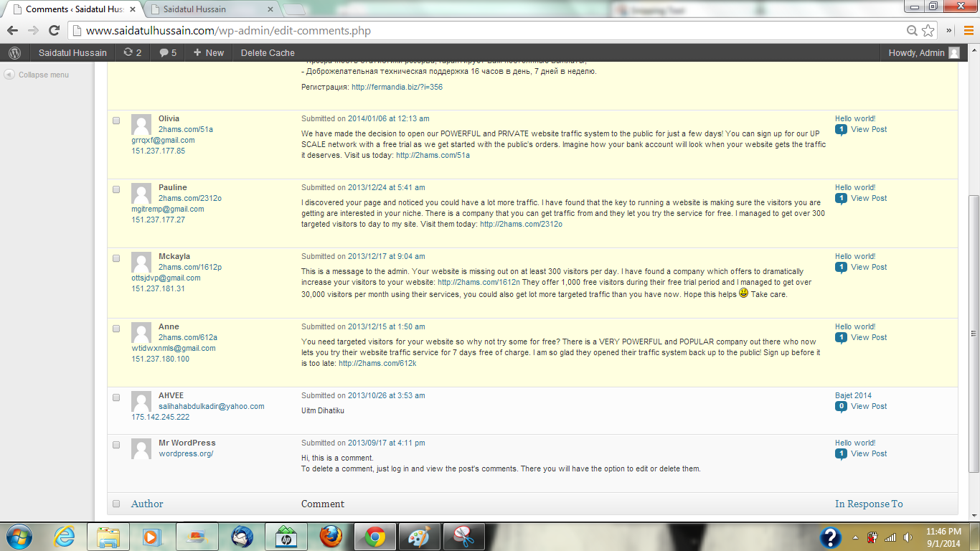Select Anne's comment checkbox

116,329
